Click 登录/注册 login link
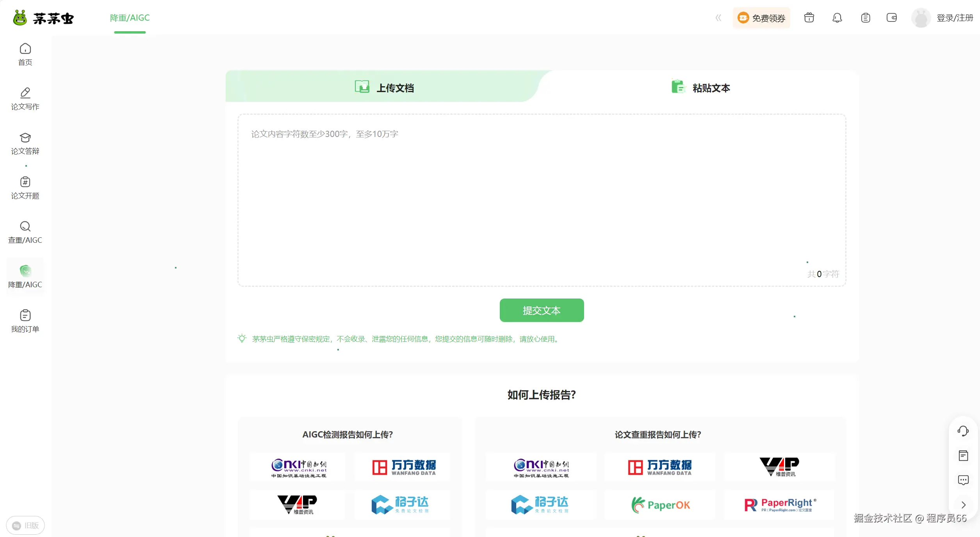The width and height of the screenshot is (980, 537). 955,18
